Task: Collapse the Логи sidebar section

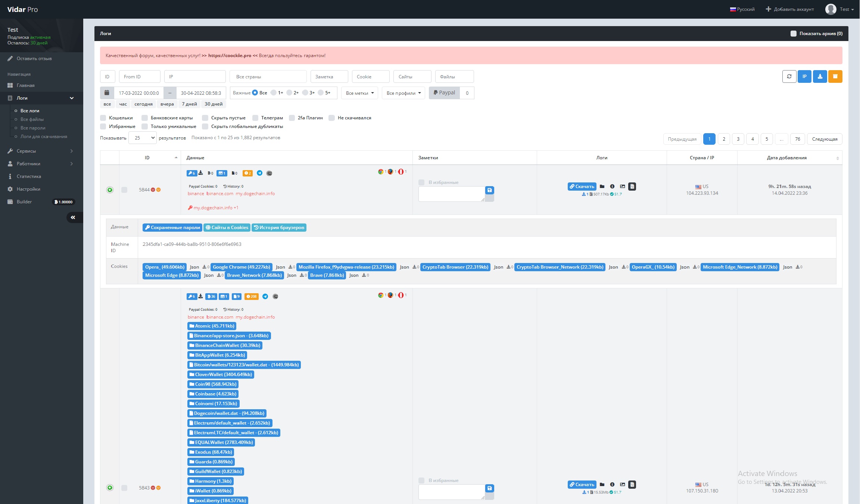Action: (41, 98)
